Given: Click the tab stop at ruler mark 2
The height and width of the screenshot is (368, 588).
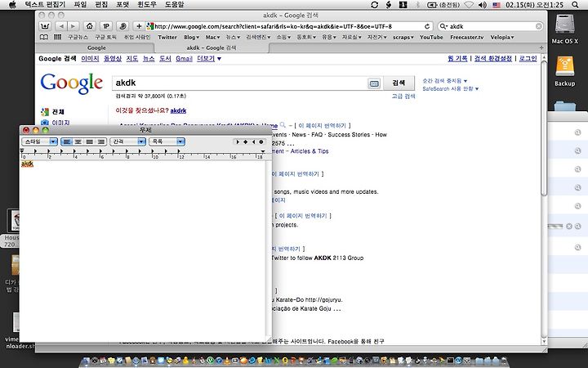Looking at the screenshot, I should pyautogui.click(x=49, y=152).
